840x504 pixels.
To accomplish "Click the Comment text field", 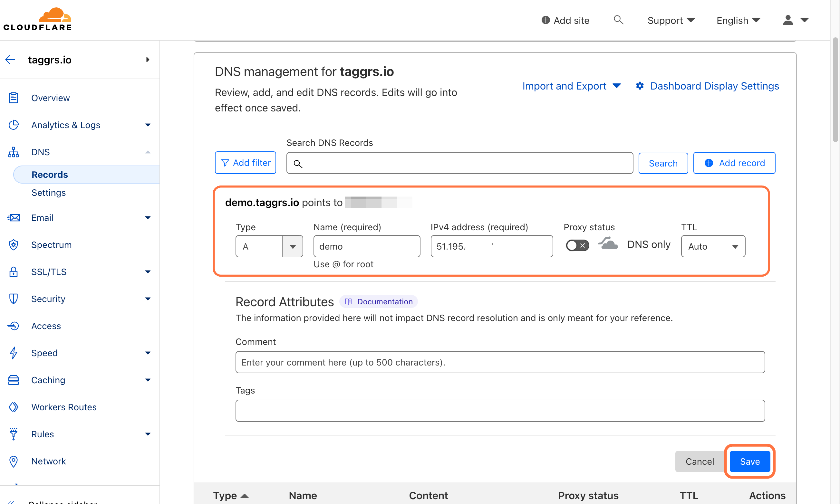I will click(500, 362).
